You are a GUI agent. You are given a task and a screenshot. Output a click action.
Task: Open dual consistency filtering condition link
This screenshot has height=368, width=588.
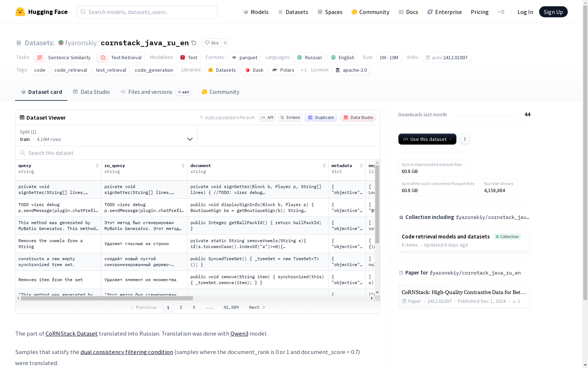[x=127, y=352]
